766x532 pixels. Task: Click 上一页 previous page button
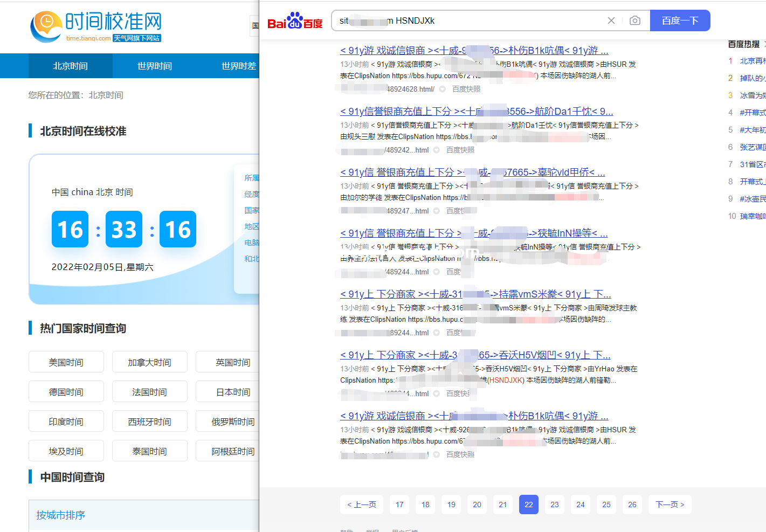point(361,505)
